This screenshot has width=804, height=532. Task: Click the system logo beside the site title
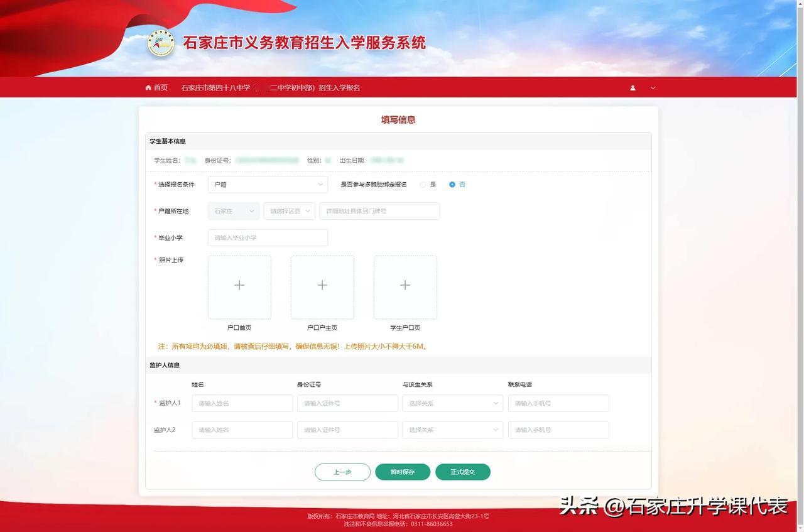point(161,43)
